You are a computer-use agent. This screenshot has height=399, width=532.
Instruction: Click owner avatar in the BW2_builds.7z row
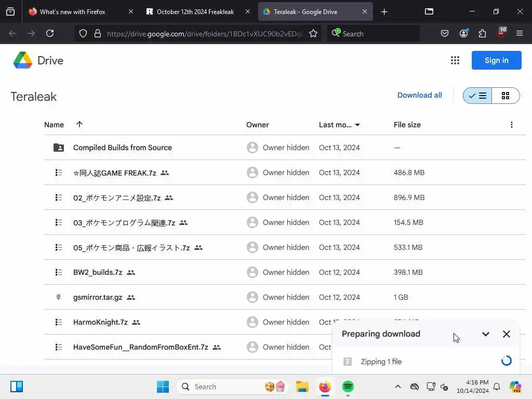[252, 272]
